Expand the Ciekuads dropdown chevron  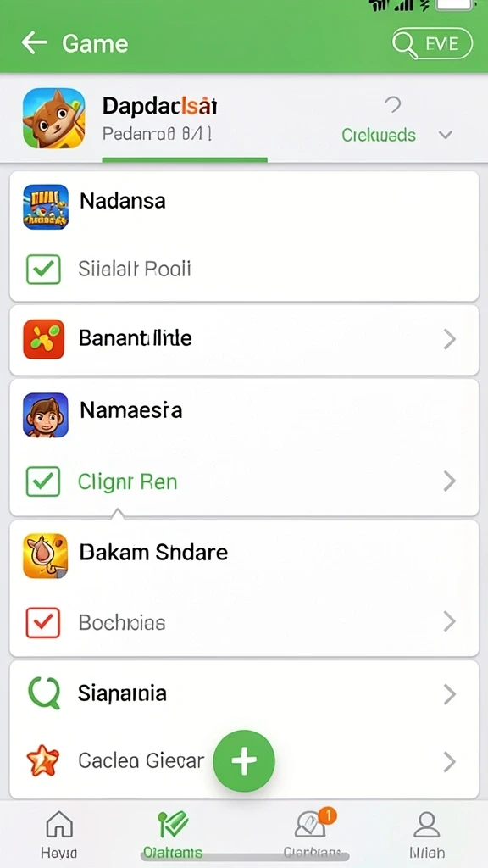[446, 135]
